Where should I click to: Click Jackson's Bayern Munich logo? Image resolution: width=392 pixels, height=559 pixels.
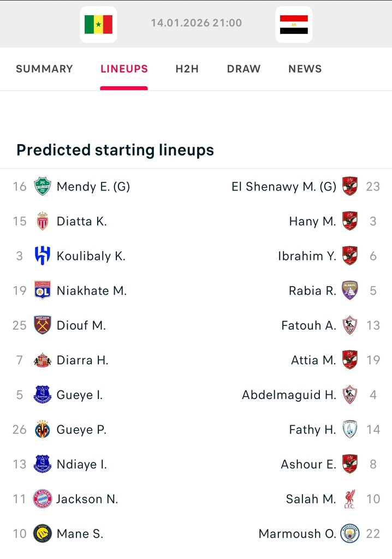[43, 499]
